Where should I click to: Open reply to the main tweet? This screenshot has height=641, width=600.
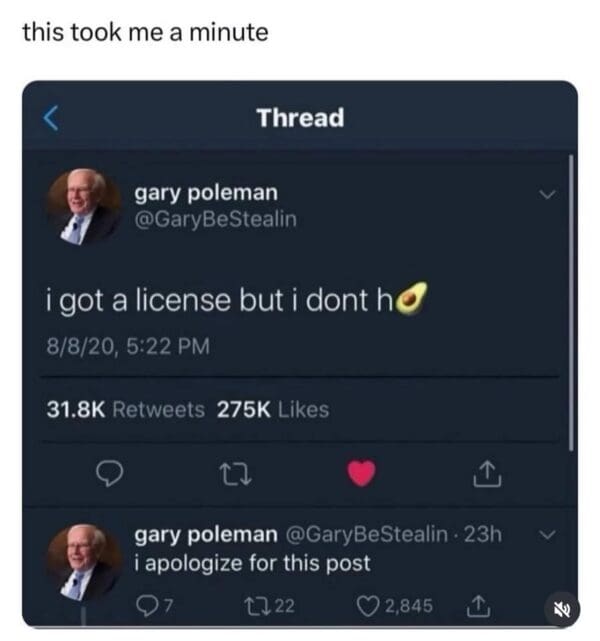[109, 473]
